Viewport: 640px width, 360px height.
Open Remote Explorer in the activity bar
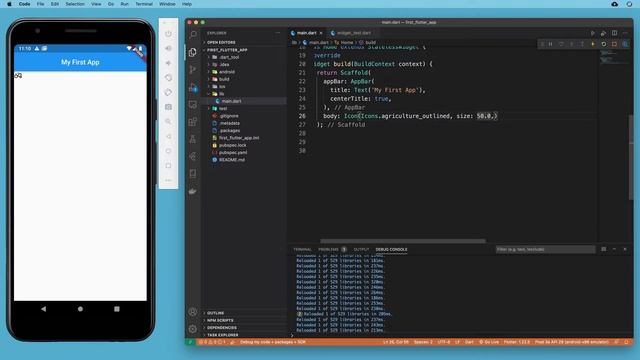[x=193, y=104]
